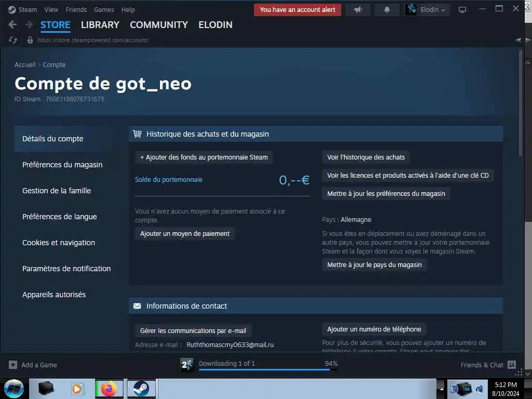Open the Help menu
Screen dimensions: 532x399
tap(128, 10)
